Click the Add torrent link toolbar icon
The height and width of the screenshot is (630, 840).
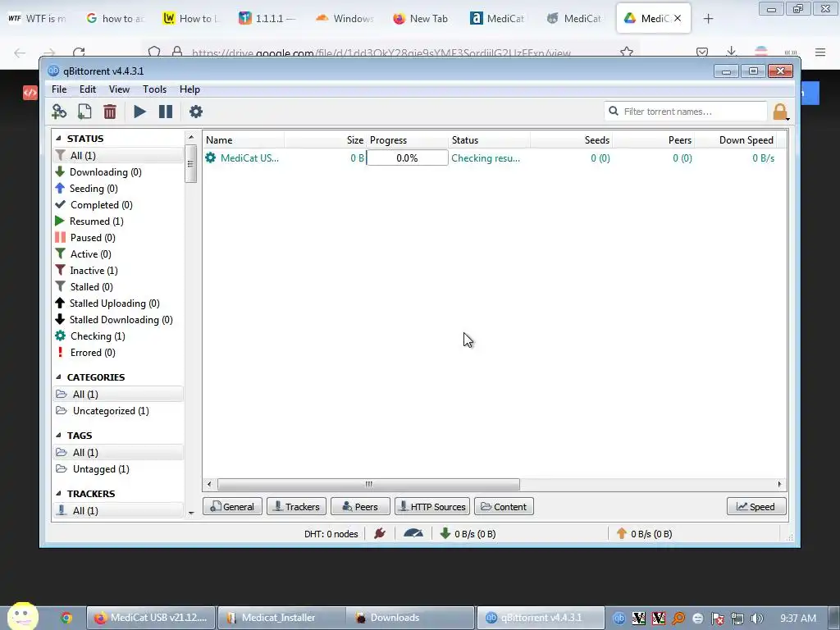point(59,112)
